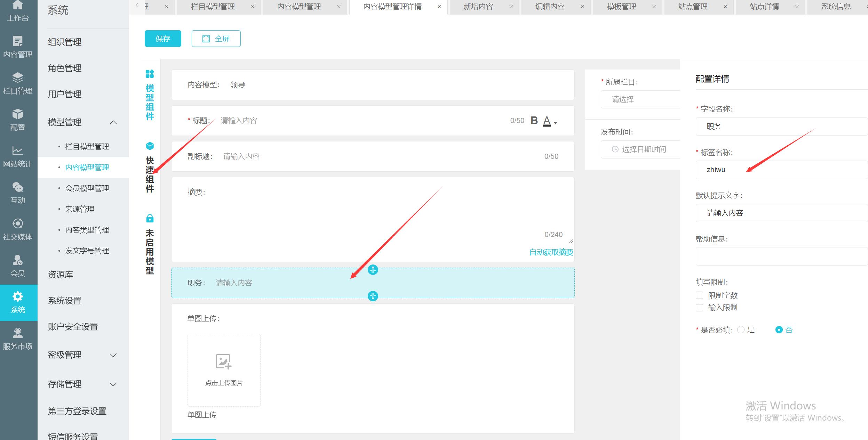Open the 网站统计 chart icon in sidebar
Image resolution: width=868 pixels, height=440 pixels.
click(17, 150)
